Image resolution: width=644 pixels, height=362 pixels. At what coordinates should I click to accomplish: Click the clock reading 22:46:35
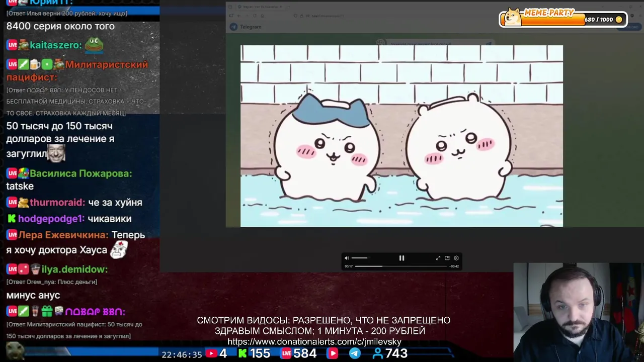pyautogui.click(x=182, y=354)
